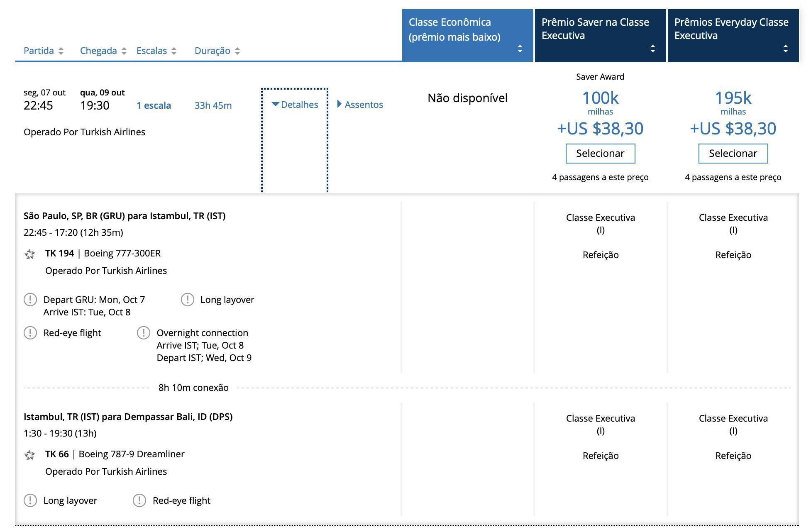Expand the Assentos seat view
This screenshot has height=532, width=811.
tap(360, 105)
